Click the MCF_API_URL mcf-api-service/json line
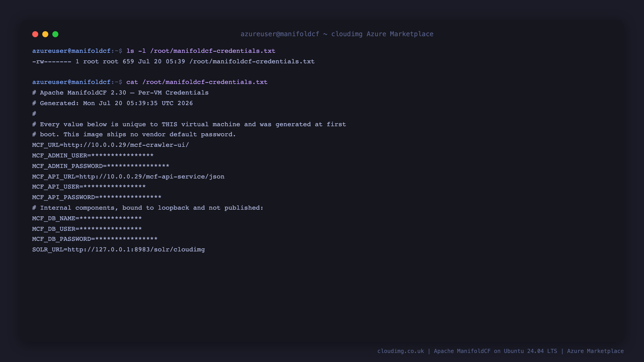Viewport: 644px width, 362px height. point(128,176)
